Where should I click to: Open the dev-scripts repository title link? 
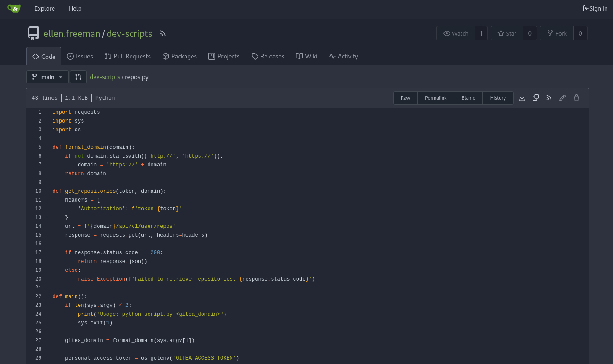(x=130, y=33)
